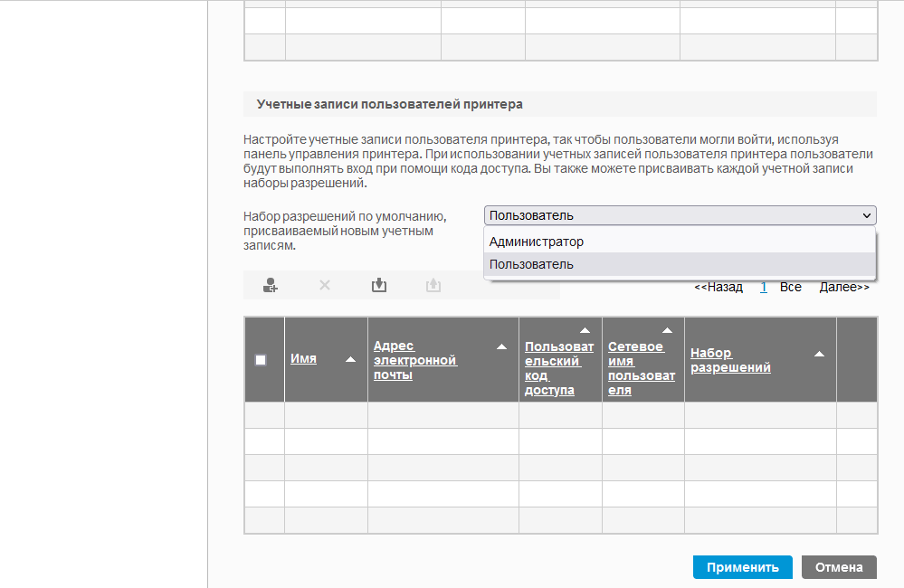Sort table by Имя column header
Screen dimensions: 904x588
coord(303,358)
